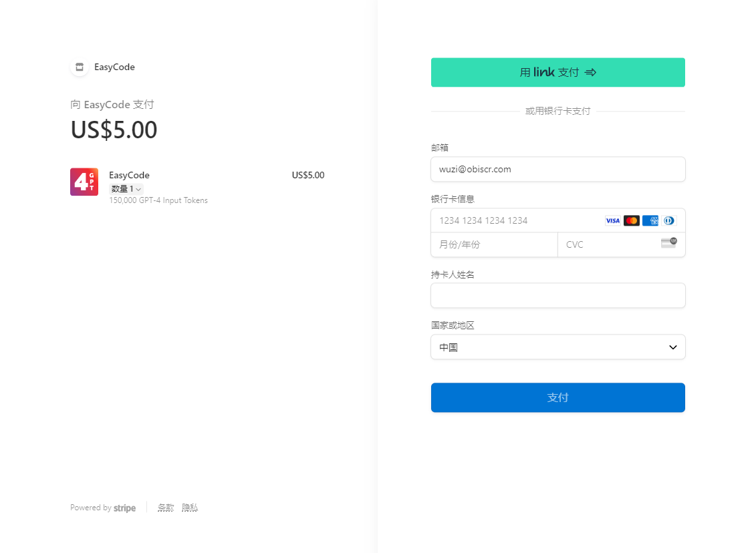Select the 月份/年份 expiry field
This screenshot has height=553, width=756.
[493, 244]
